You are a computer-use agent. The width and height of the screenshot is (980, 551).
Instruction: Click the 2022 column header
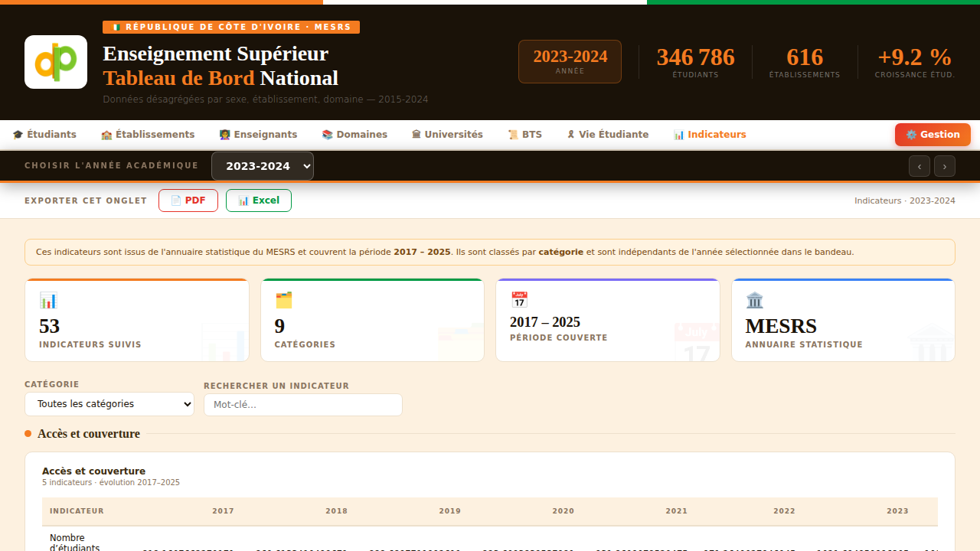[784, 511]
